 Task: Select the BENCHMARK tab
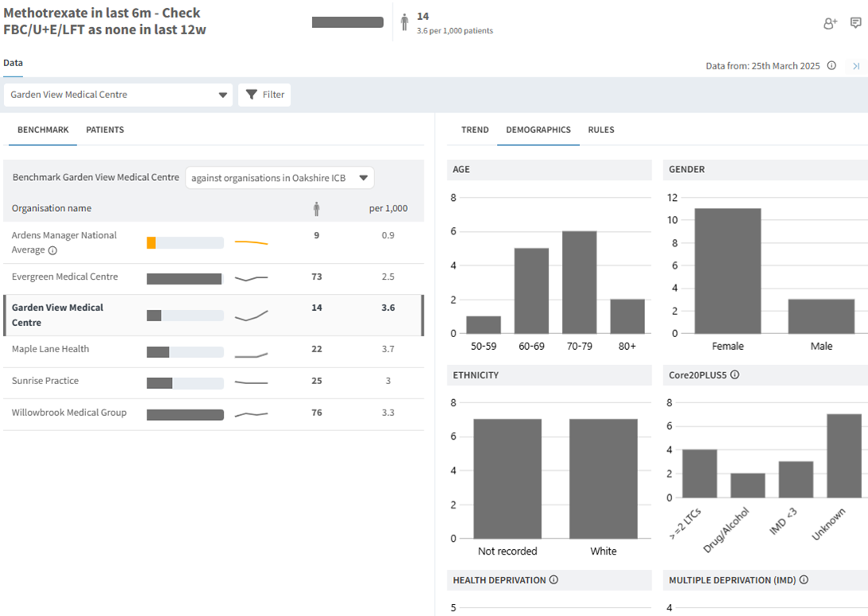click(x=43, y=130)
